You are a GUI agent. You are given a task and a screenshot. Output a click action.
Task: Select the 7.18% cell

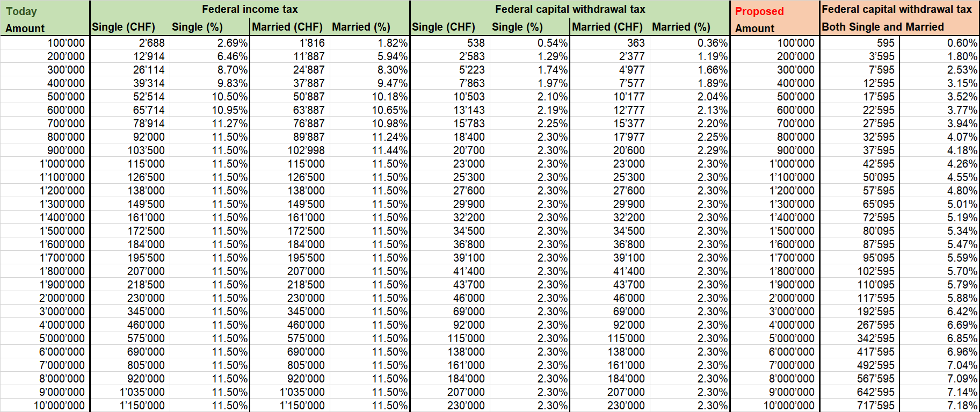(x=940, y=406)
